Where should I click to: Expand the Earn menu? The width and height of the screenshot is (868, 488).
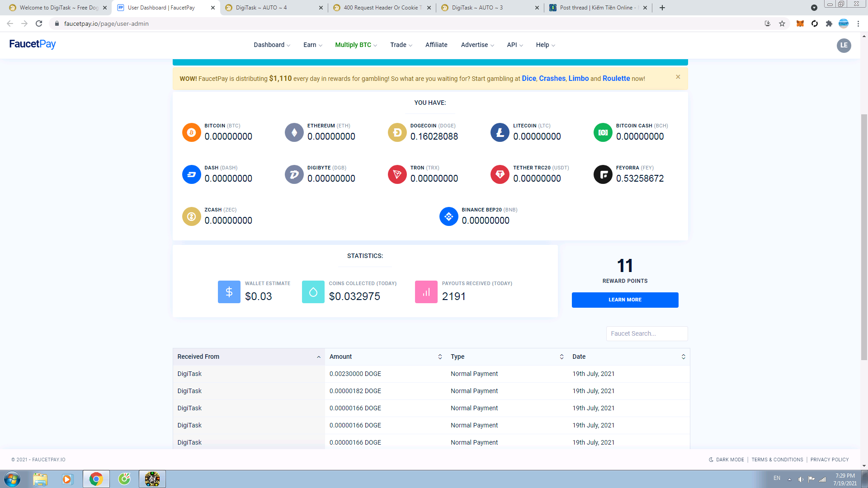(313, 45)
